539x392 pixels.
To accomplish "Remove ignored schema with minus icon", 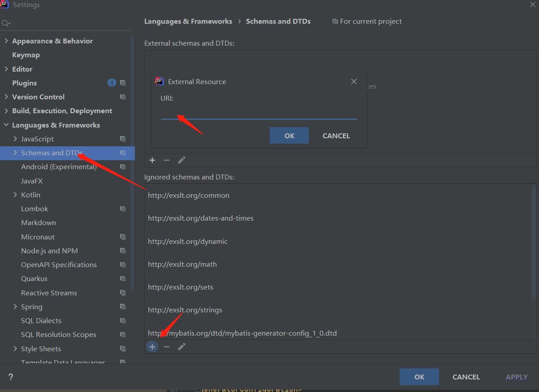I will pos(167,347).
